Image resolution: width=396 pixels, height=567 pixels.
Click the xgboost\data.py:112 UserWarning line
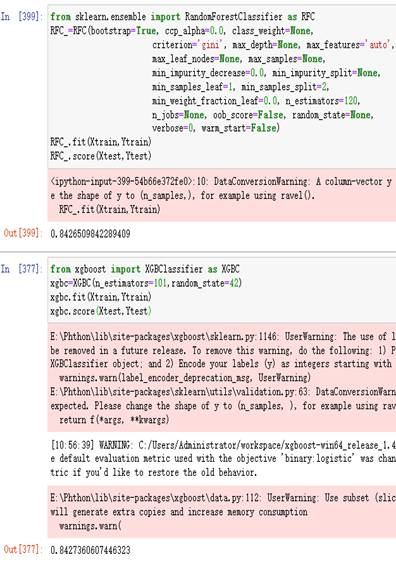tap(223, 498)
